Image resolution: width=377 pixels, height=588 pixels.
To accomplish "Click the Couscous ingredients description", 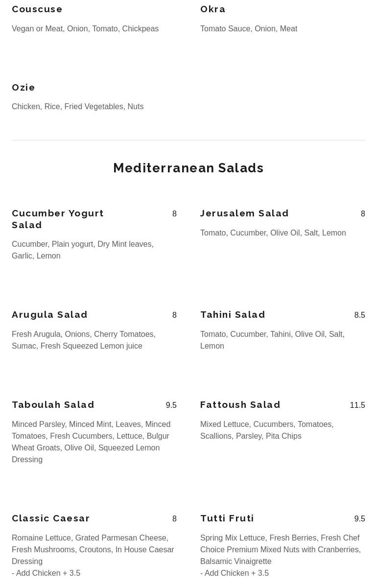I will (85, 29).
